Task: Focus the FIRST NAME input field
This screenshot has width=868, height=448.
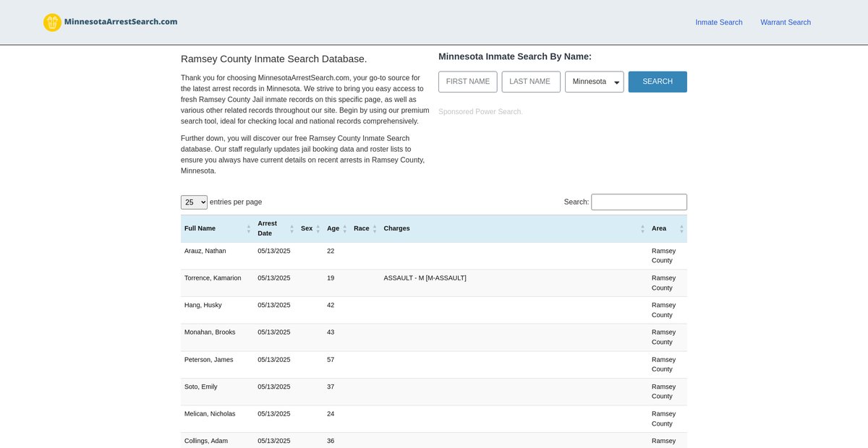Action: point(467,82)
